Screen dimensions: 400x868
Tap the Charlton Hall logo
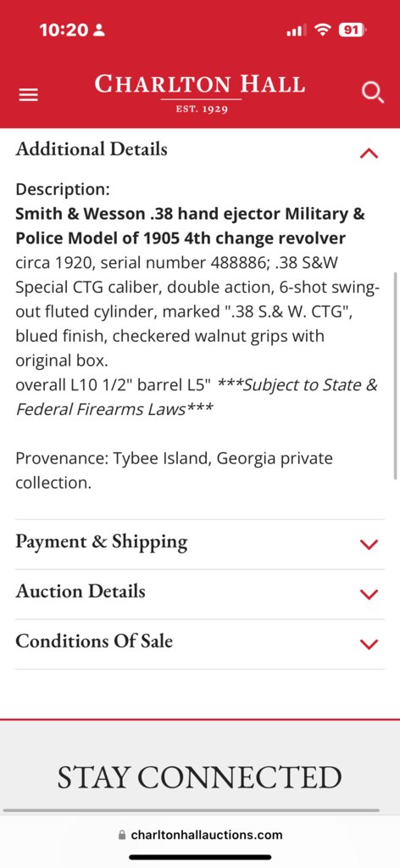[x=200, y=93]
